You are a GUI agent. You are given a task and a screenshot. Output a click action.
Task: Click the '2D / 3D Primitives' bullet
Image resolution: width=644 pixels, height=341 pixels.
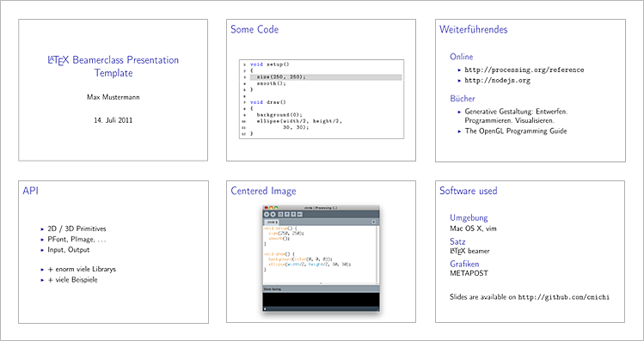point(77,229)
